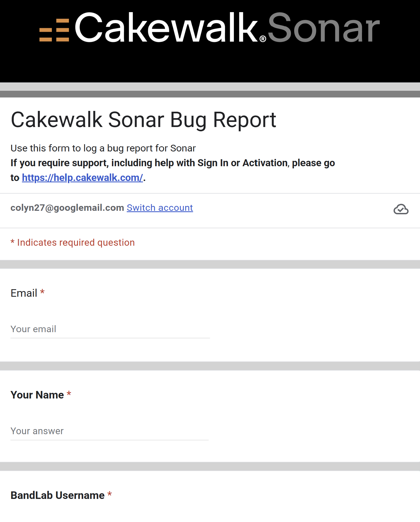Click the cloud draft-saved icon

point(401,209)
